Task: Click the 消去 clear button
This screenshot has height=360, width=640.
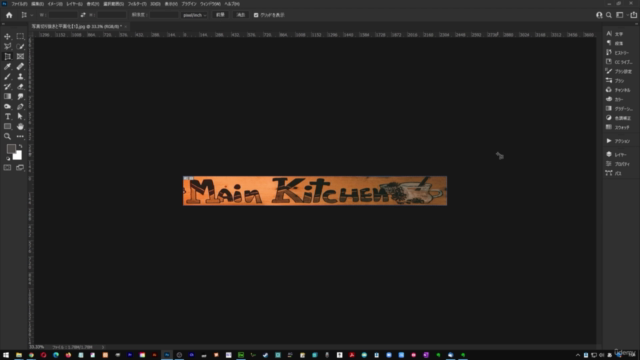Action: point(241,15)
